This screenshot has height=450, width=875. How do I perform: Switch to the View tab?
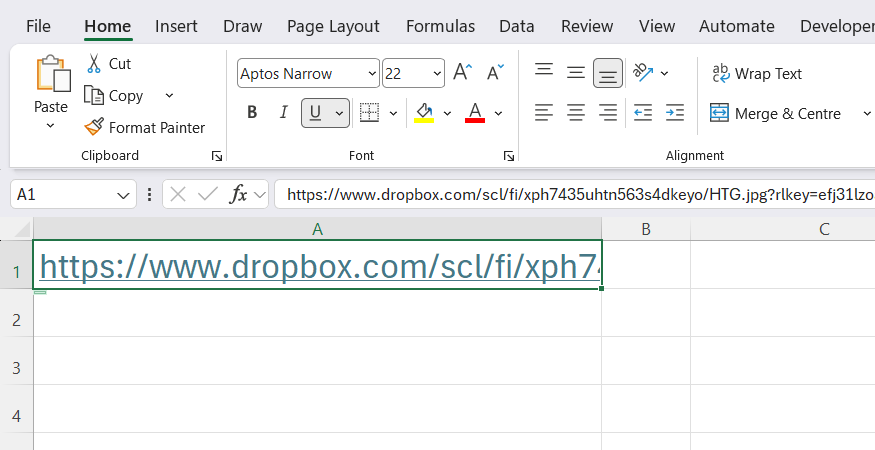point(657,26)
